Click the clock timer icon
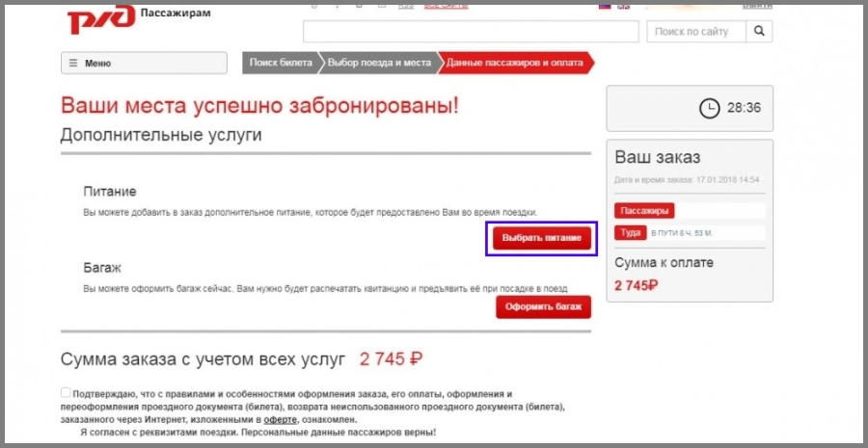Screen dimensions: 868x448 [x=709, y=108]
